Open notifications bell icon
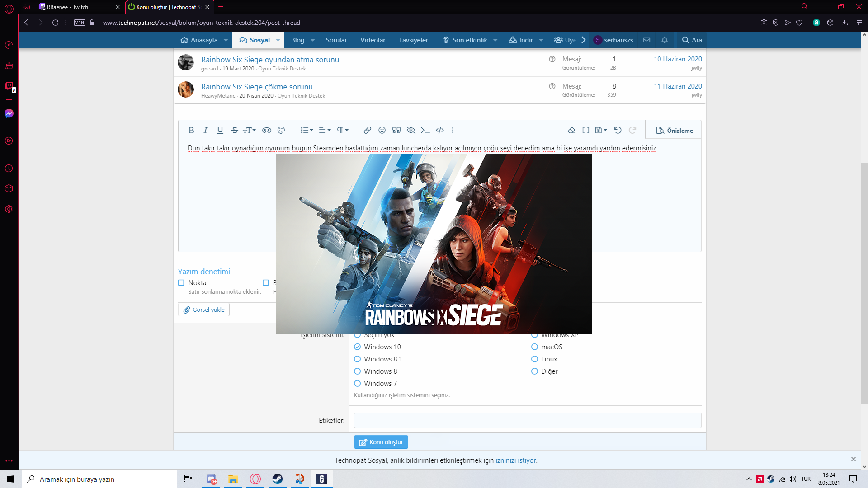Screen dimensions: 868x488 [x=665, y=40]
